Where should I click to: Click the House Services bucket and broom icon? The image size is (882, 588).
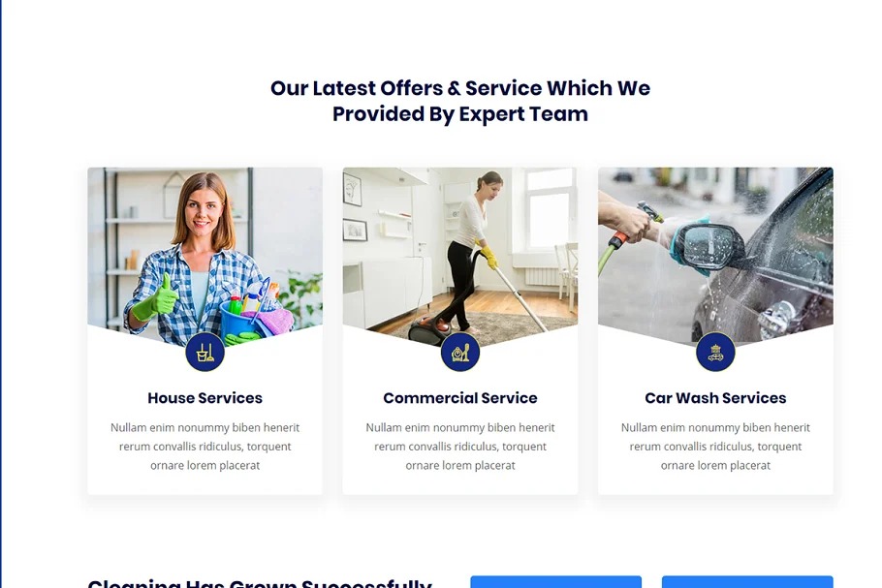[x=205, y=352]
